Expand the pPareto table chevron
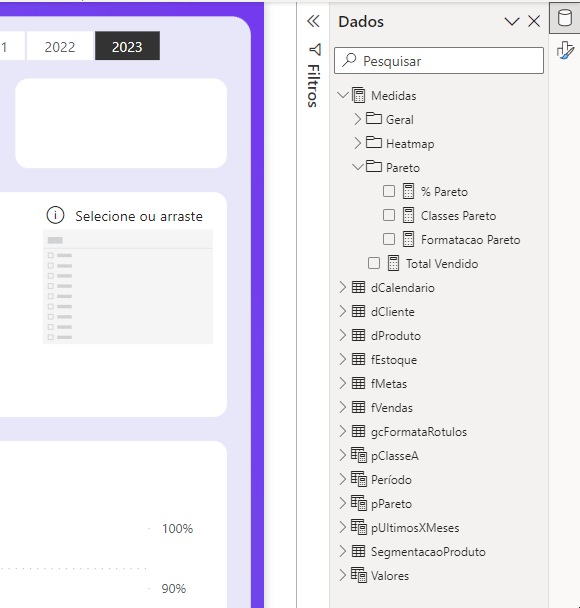The height and width of the screenshot is (608, 580). point(343,503)
